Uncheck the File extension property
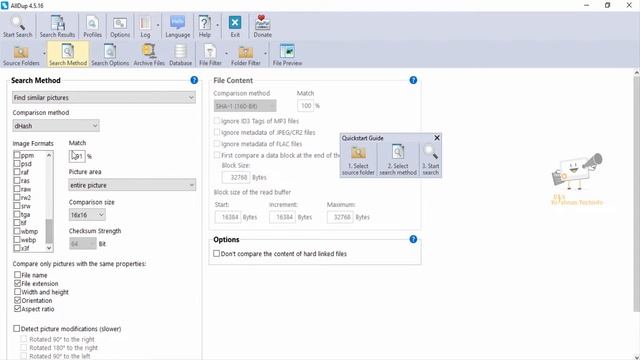This screenshot has height=360, width=640. [x=18, y=283]
